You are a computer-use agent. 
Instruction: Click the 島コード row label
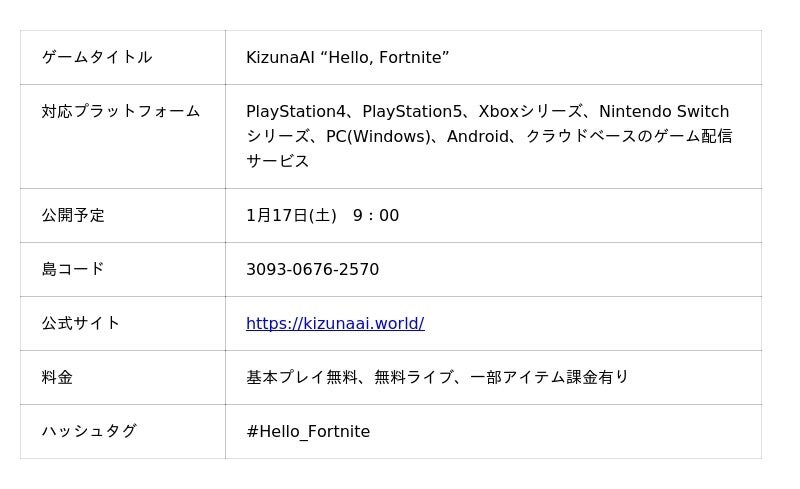click(73, 269)
